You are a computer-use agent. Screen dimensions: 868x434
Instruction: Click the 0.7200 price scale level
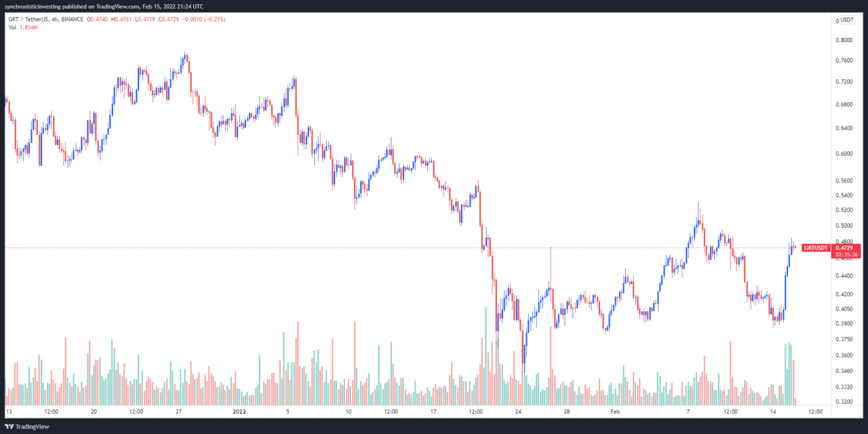point(845,82)
